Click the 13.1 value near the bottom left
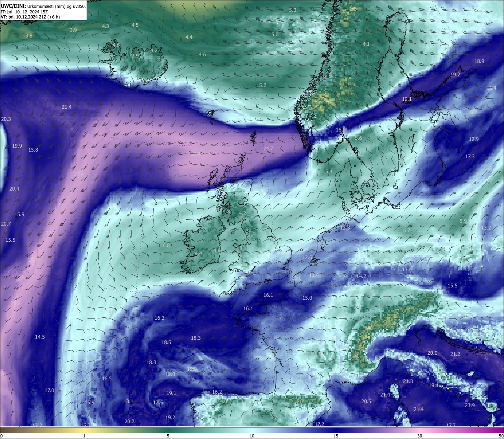The image size is (504, 439). click(128, 402)
